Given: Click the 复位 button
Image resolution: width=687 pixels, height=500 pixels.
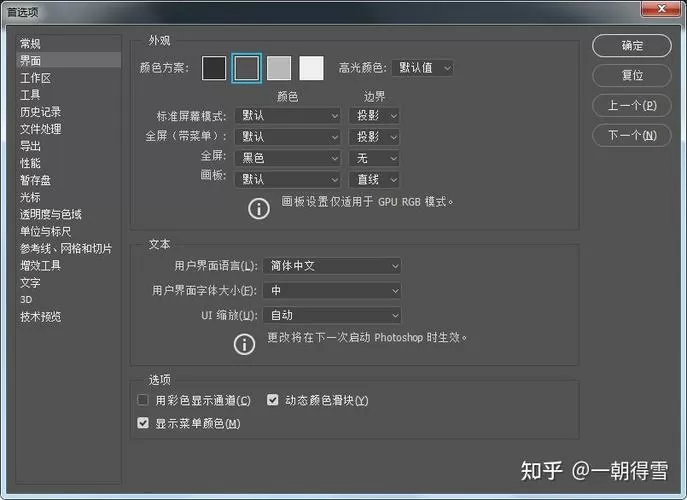Looking at the screenshot, I should pos(631,75).
